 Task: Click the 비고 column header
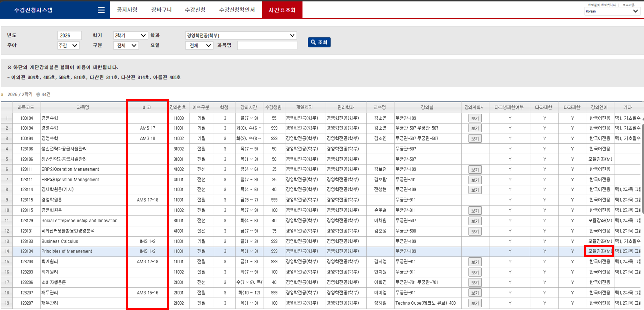(x=147, y=107)
